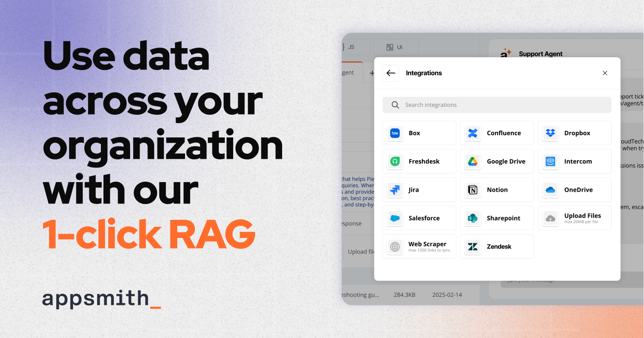Choose the Notion integration label
Screen dimensions: 644x338
point(497,190)
